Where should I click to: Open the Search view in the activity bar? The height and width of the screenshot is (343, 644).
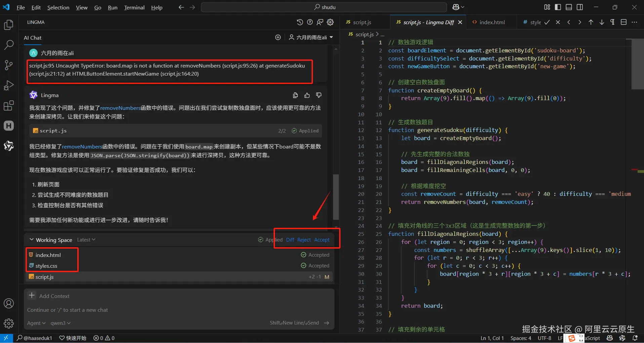coord(9,45)
